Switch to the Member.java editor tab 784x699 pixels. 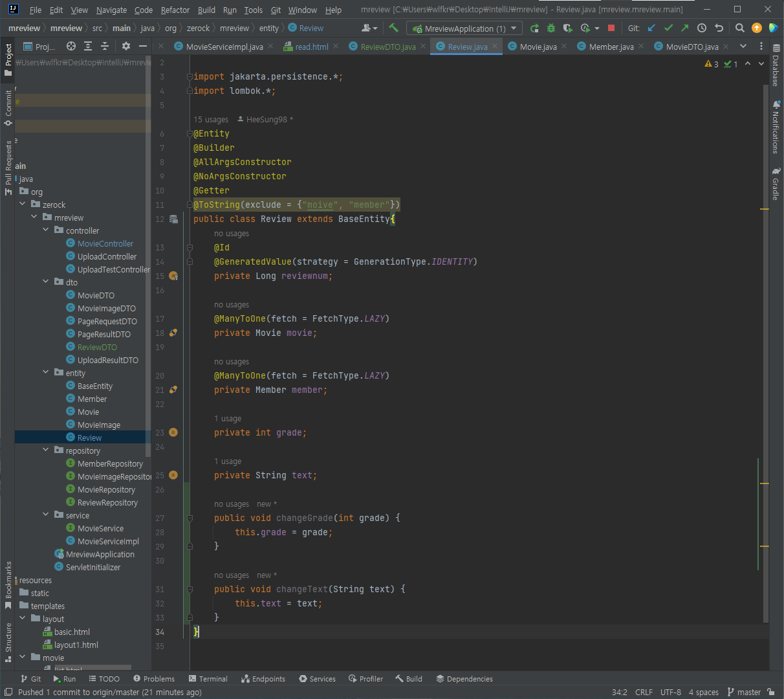pos(611,47)
